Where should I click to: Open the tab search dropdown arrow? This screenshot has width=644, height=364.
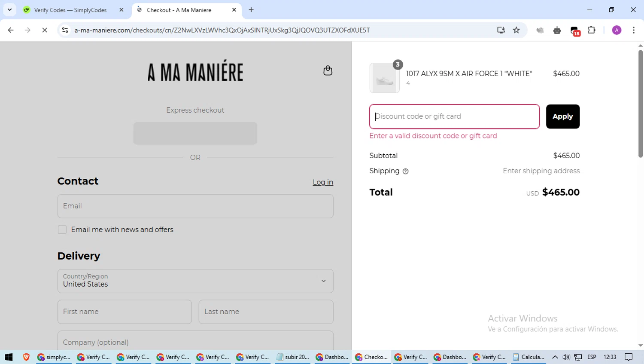point(9,9)
